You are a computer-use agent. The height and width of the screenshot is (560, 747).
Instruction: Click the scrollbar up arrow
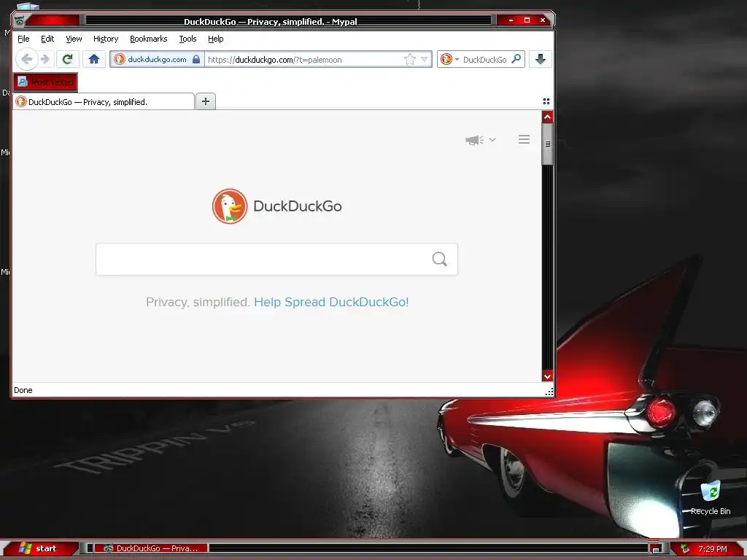pyautogui.click(x=547, y=117)
